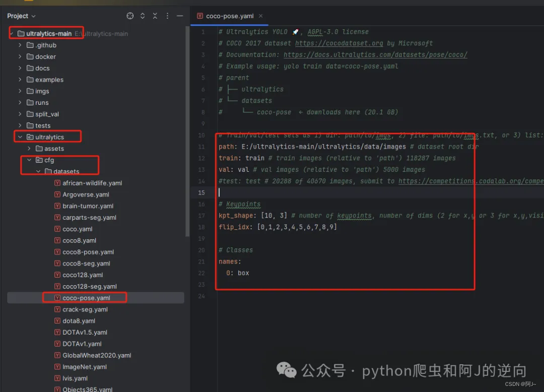Screen dimensions: 544x392
Task: Expand the docker folder
Action: click(20, 56)
